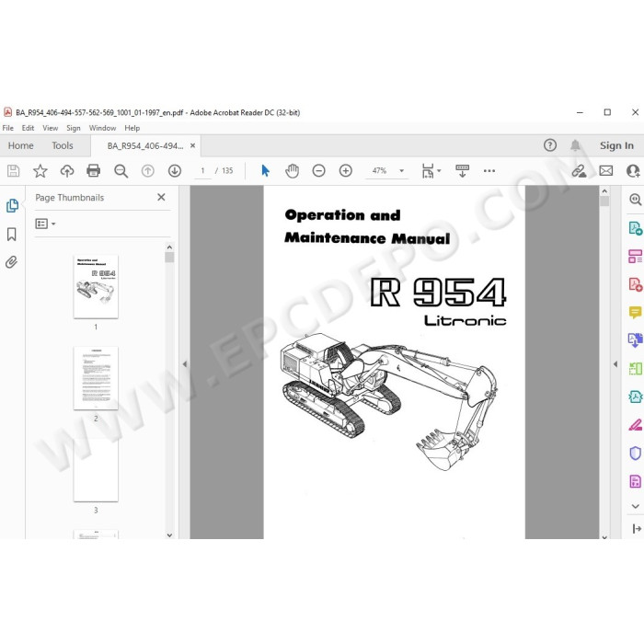Zoom in with the plus circle
The width and height of the screenshot is (644, 644).
[345, 170]
